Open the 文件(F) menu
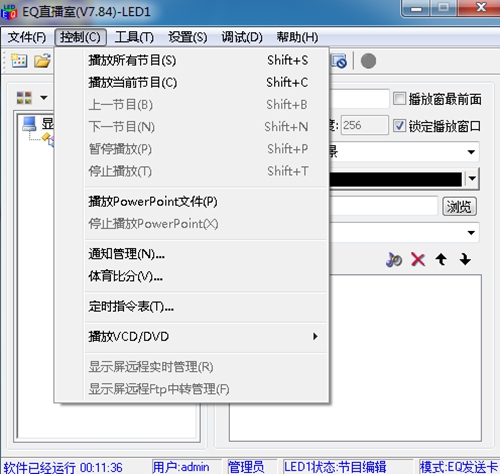 click(x=27, y=37)
